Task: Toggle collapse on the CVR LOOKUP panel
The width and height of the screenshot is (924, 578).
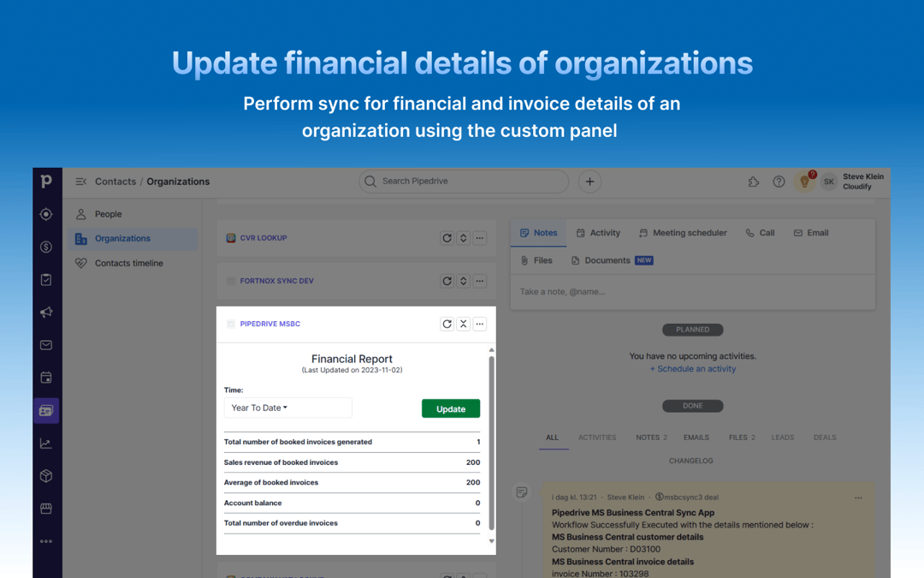Action: 463,237
